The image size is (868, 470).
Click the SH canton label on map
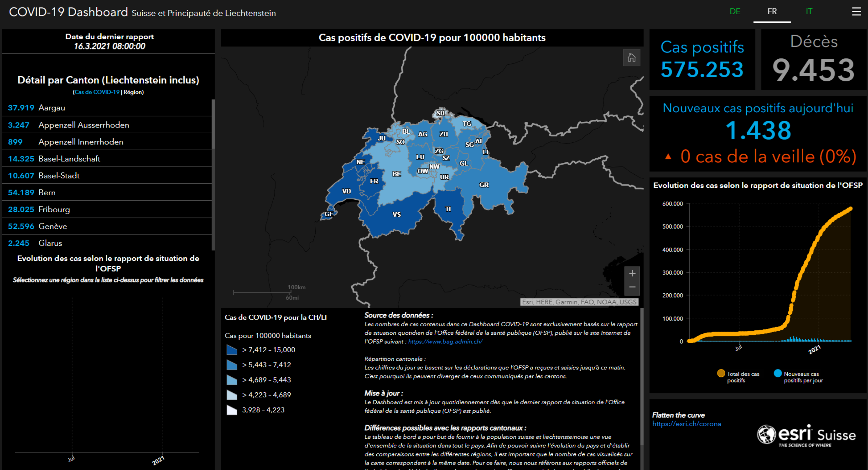click(x=440, y=113)
